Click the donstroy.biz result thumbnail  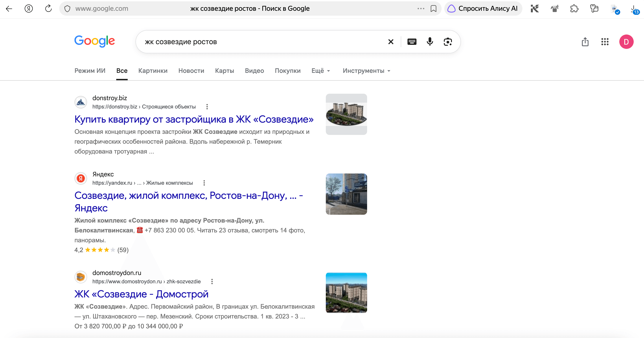click(346, 114)
